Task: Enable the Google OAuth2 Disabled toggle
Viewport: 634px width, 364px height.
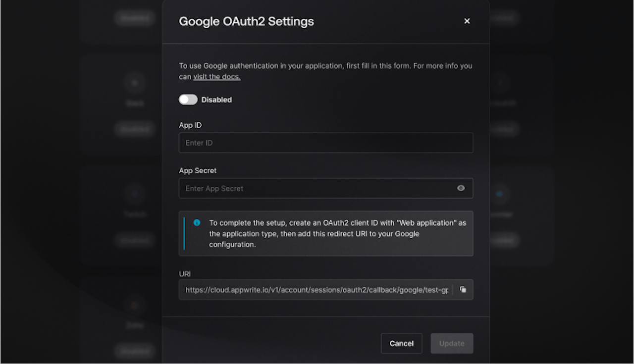Action: click(188, 100)
